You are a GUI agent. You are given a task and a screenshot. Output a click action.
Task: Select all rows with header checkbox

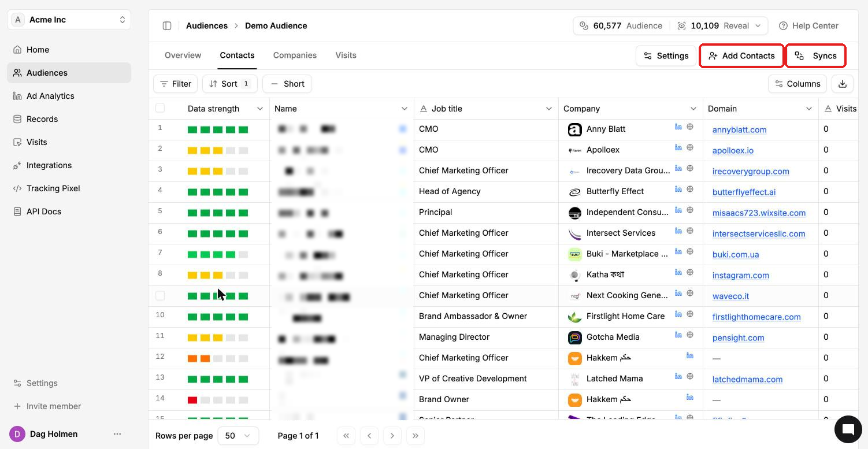160,108
